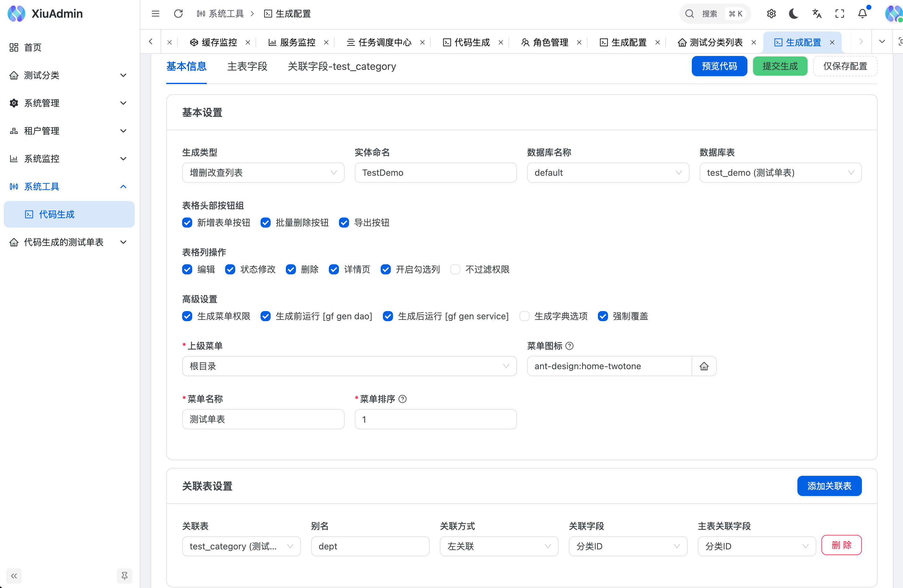The width and height of the screenshot is (903, 588).
Task: Switch to dark mode moon icon
Action: pyautogui.click(x=794, y=14)
